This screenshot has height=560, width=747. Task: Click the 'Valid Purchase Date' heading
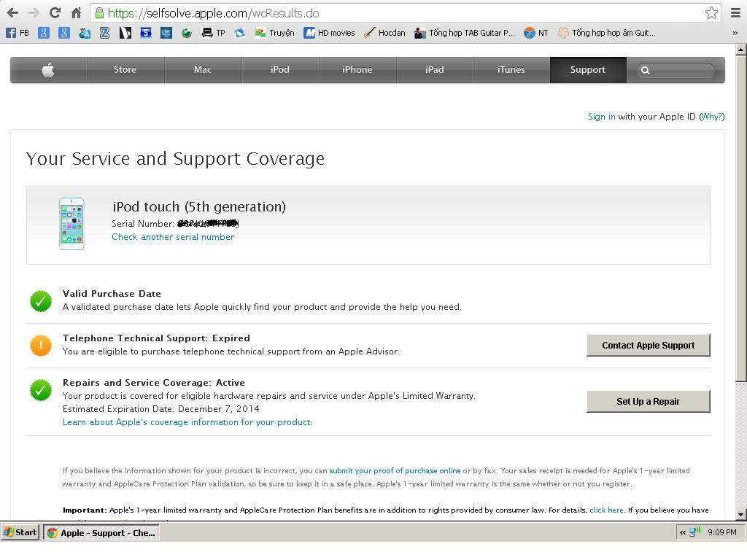click(x=112, y=294)
